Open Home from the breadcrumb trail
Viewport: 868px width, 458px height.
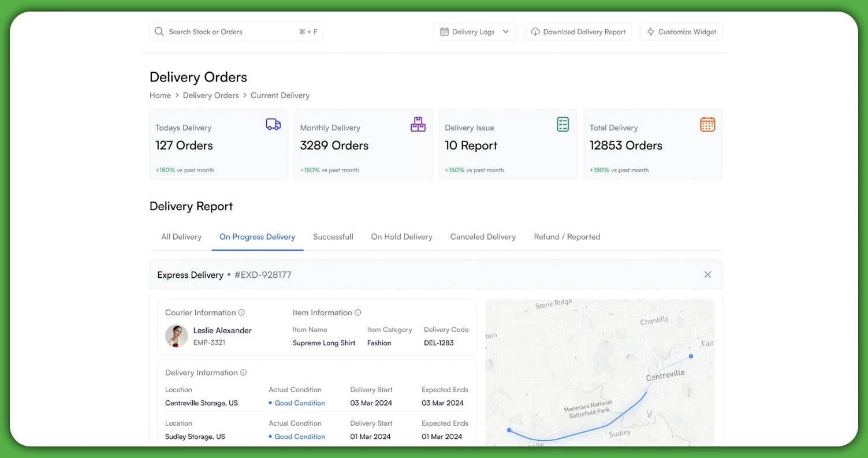coord(160,95)
